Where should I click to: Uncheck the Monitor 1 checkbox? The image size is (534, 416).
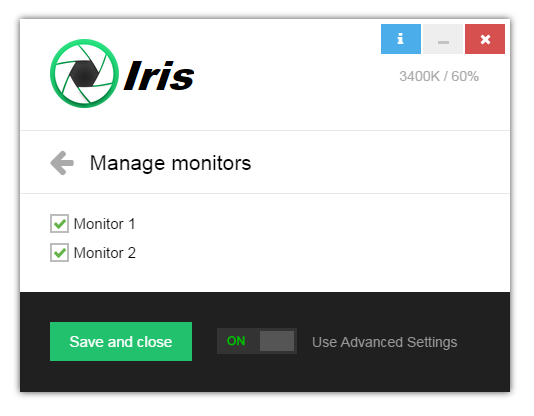point(59,223)
